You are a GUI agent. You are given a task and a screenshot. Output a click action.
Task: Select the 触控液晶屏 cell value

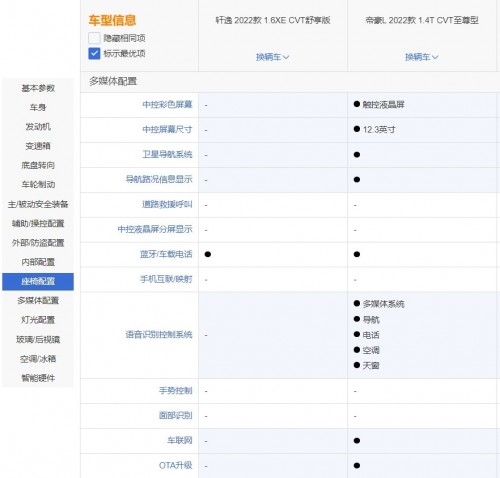coord(383,105)
